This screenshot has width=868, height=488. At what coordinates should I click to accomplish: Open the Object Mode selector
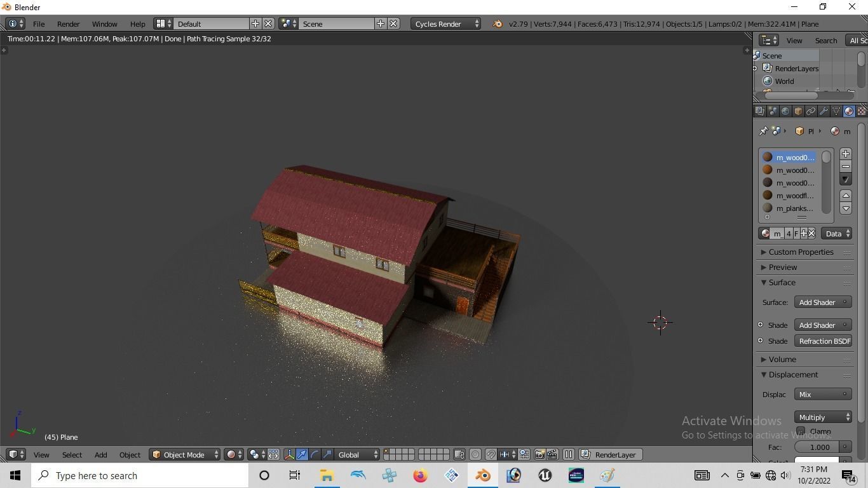click(x=185, y=454)
